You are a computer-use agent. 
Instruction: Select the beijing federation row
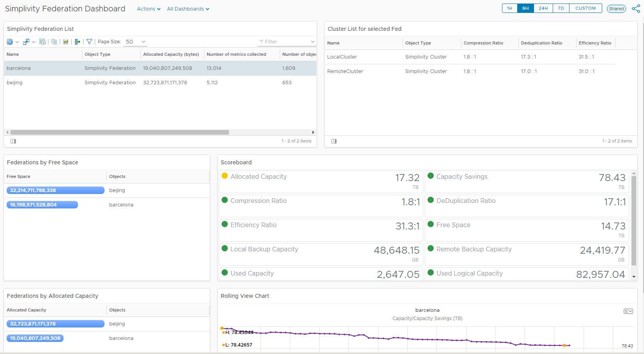tap(160, 82)
